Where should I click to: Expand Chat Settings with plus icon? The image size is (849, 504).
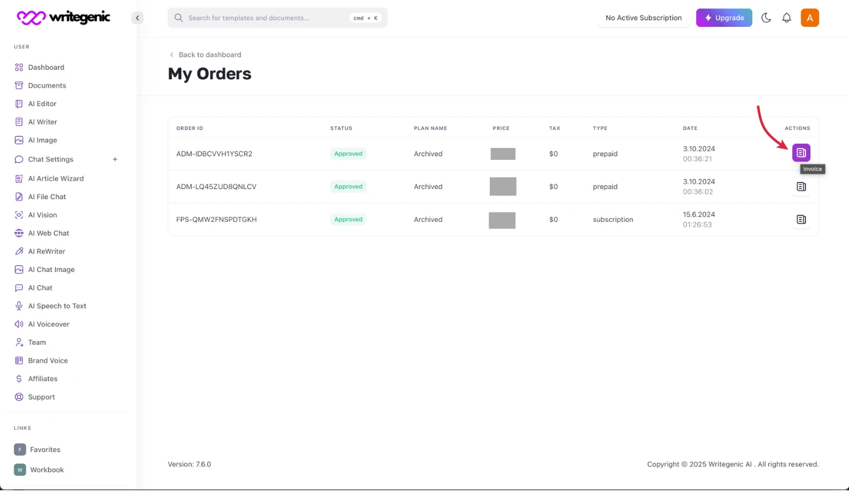pos(115,159)
